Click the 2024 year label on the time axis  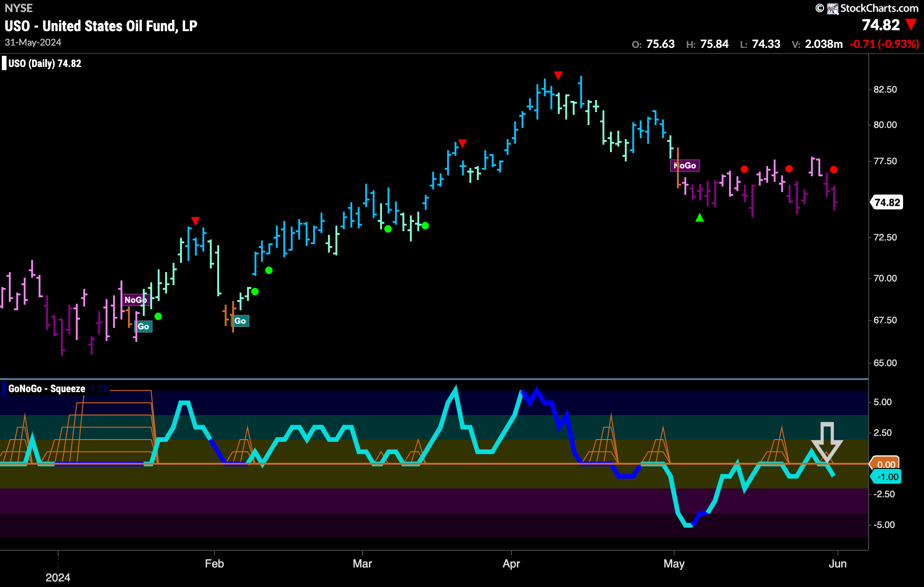tap(58, 578)
